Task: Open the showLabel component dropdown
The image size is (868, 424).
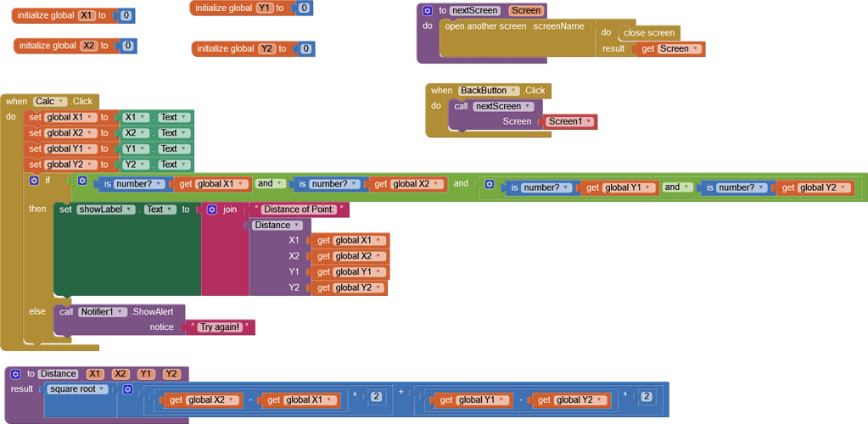Action: [130, 209]
